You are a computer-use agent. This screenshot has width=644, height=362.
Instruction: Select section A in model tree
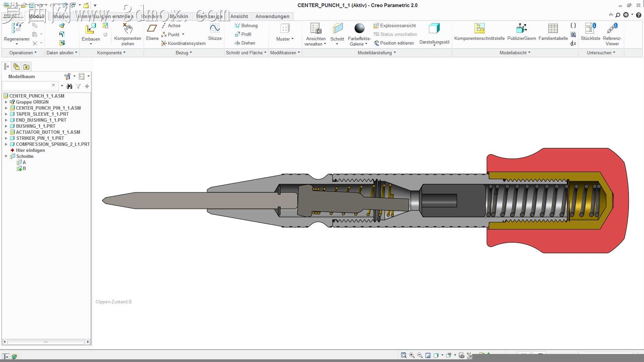(21, 162)
